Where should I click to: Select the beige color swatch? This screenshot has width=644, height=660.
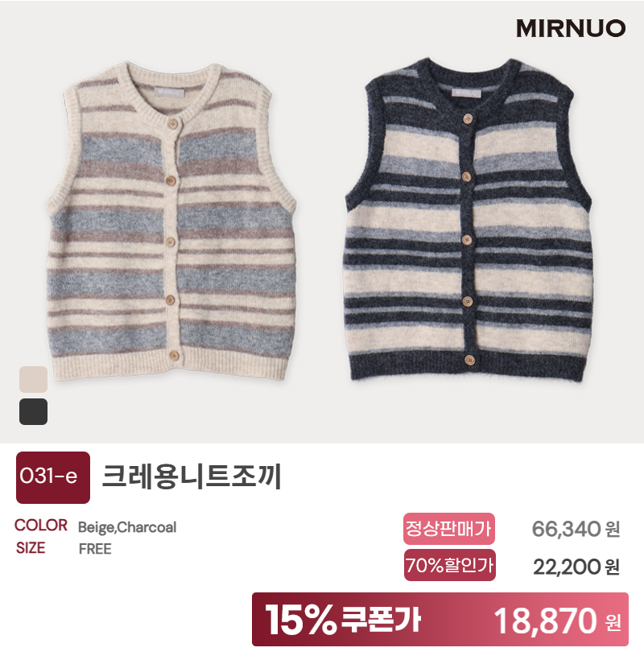click(x=33, y=379)
